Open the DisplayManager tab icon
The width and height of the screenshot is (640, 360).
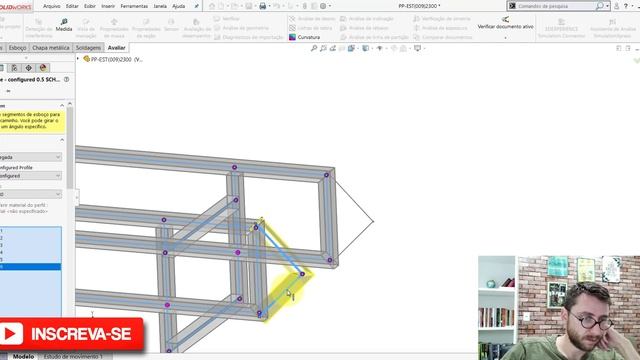[x=43, y=68]
